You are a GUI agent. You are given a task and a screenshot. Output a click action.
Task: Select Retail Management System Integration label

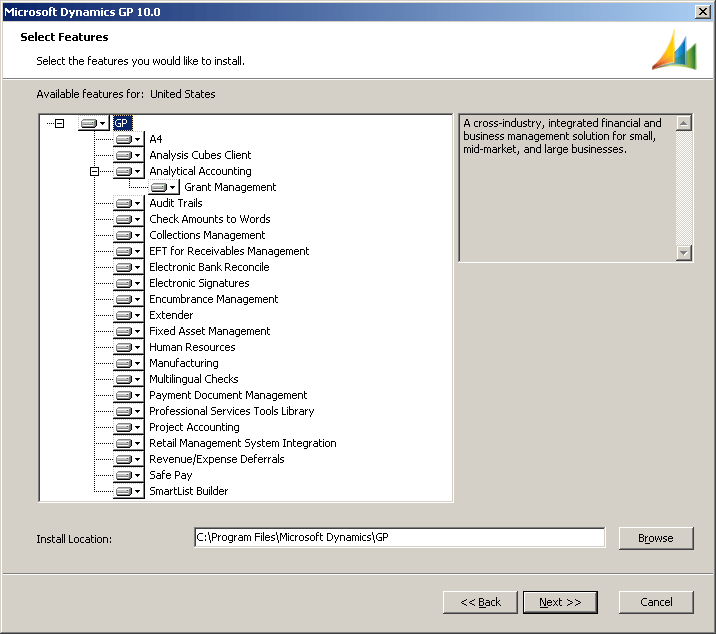(x=243, y=443)
